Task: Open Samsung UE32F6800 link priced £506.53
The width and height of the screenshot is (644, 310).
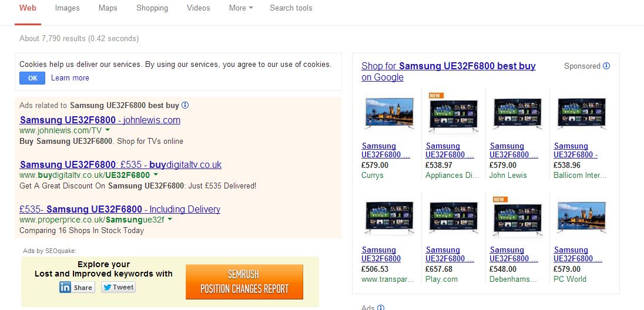Action: point(381,254)
